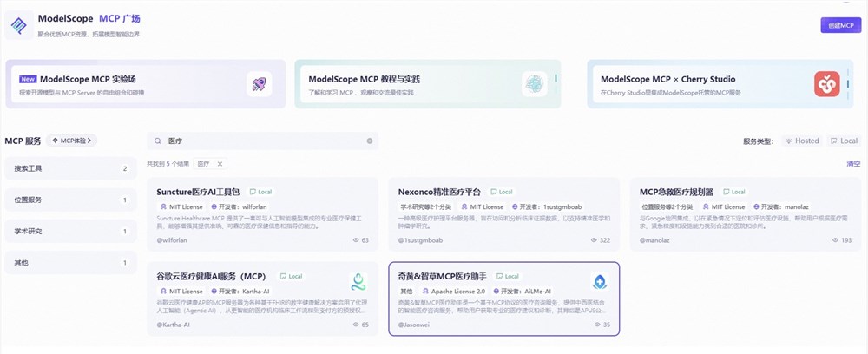Click the eye icon showing 65 views
Screen dimensions: 868x354
coord(356,324)
